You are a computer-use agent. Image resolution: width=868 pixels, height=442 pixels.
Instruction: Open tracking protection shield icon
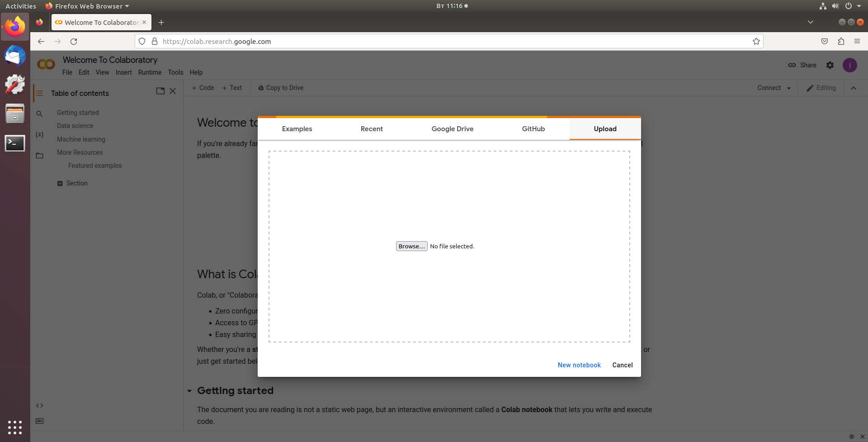142,41
